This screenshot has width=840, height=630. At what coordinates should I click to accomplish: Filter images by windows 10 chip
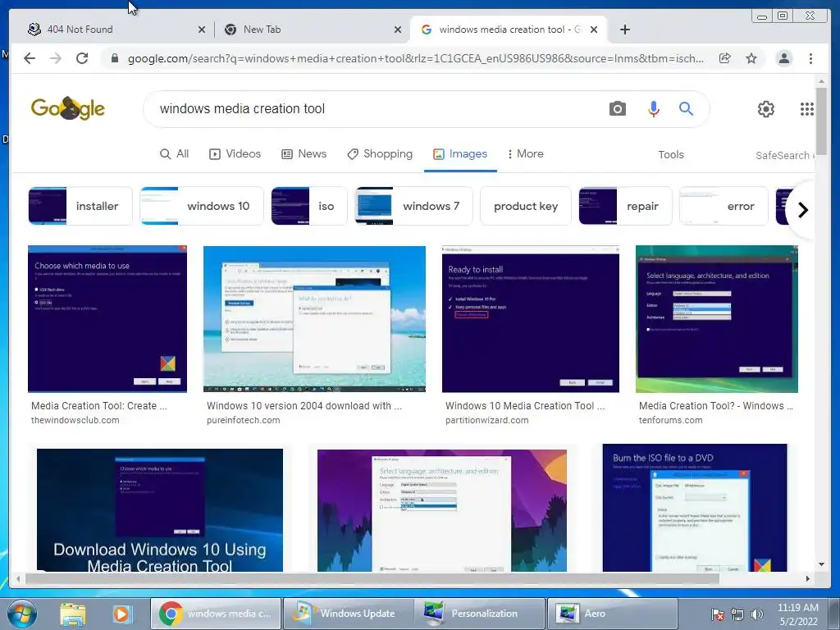point(202,206)
